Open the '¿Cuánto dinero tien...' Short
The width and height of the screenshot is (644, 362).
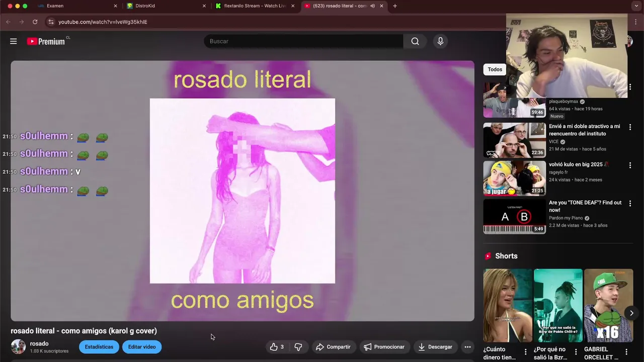click(508, 305)
